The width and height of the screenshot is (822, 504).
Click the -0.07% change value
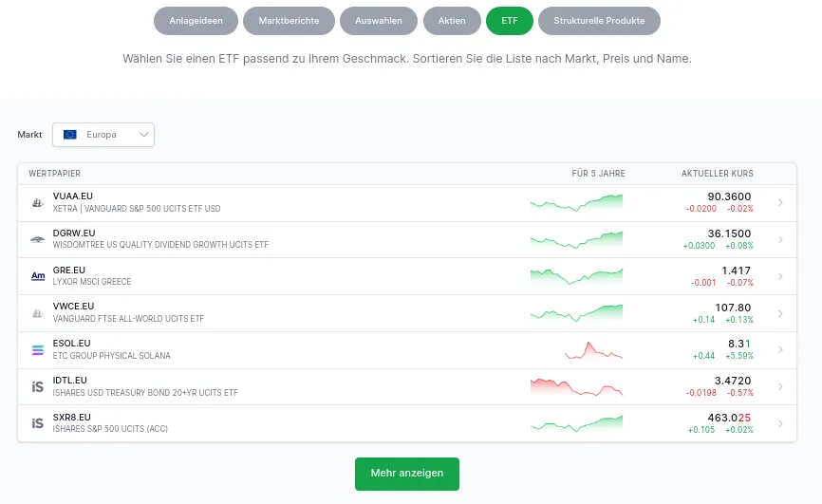pyautogui.click(x=740, y=283)
